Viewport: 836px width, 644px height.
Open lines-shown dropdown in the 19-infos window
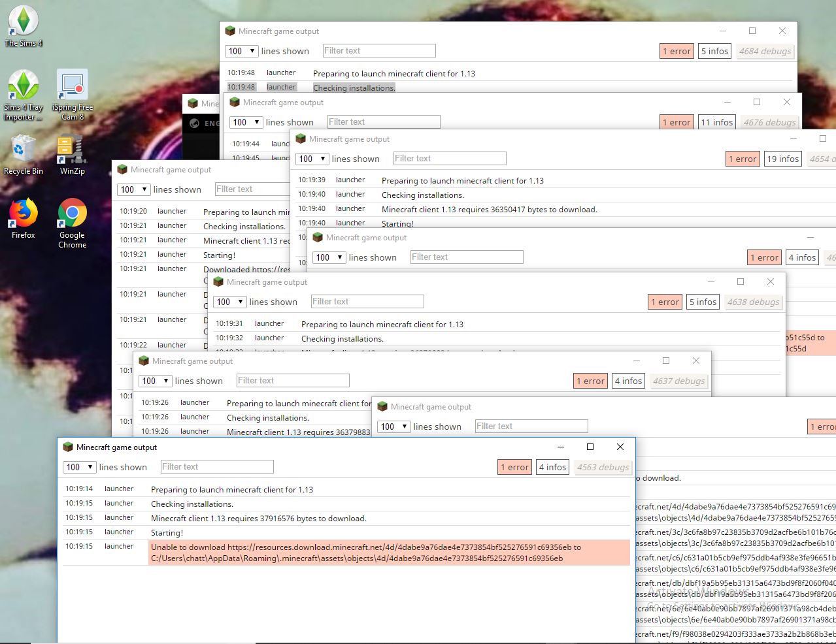tap(312, 159)
